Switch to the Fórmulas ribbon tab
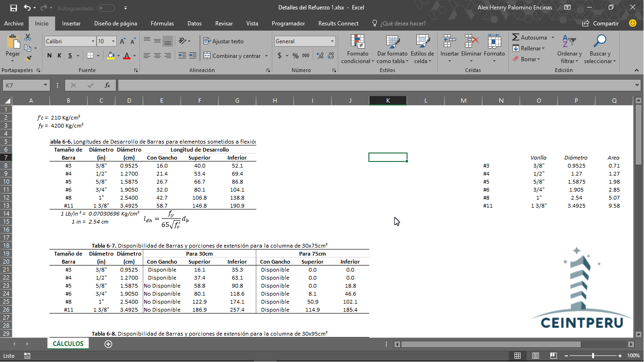The image size is (644, 362). click(162, 24)
